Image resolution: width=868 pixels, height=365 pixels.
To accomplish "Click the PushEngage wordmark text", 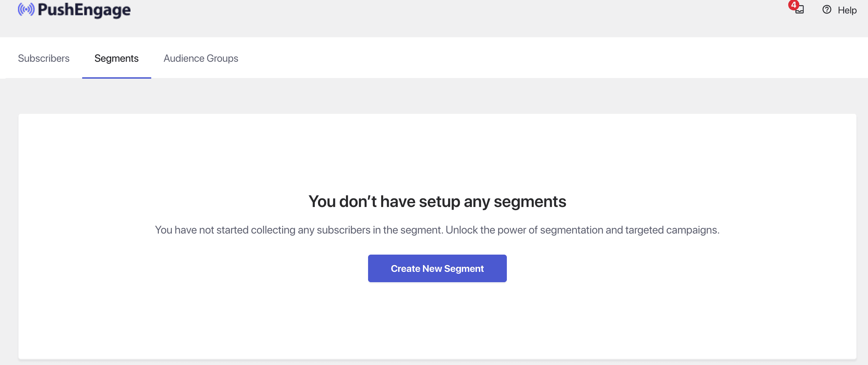I will click(x=84, y=10).
